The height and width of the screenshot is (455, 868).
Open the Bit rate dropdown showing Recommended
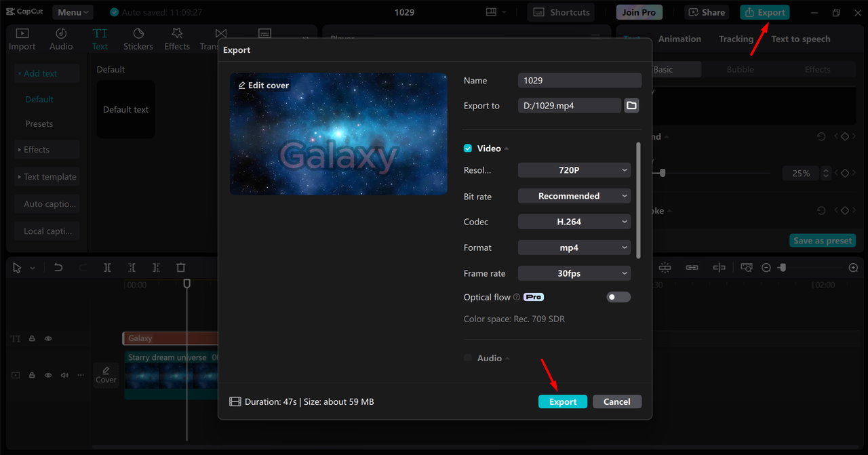coord(574,196)
